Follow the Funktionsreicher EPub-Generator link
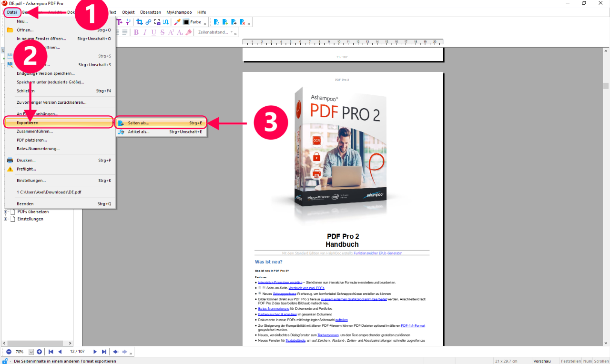The width and height of the screenshot is (610, 364). (x=377, y=253)
